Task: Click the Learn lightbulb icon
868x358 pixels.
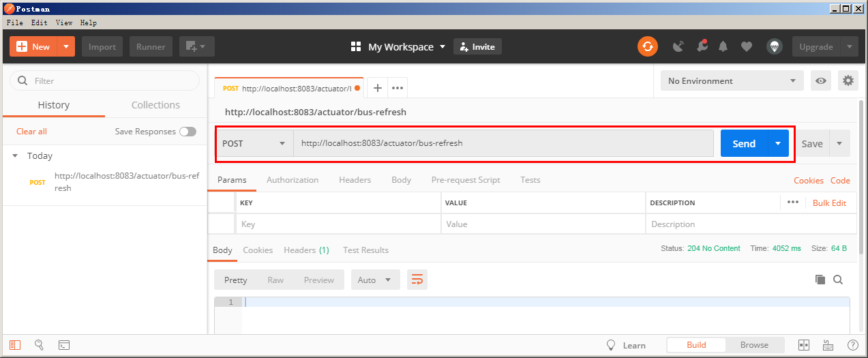Action: [x=611, y=345]
